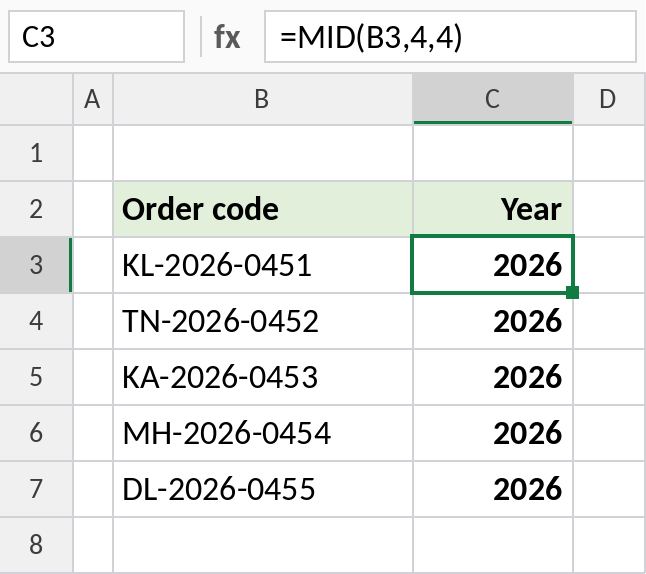Select column A header
The image size is (646, 574).
93,99
